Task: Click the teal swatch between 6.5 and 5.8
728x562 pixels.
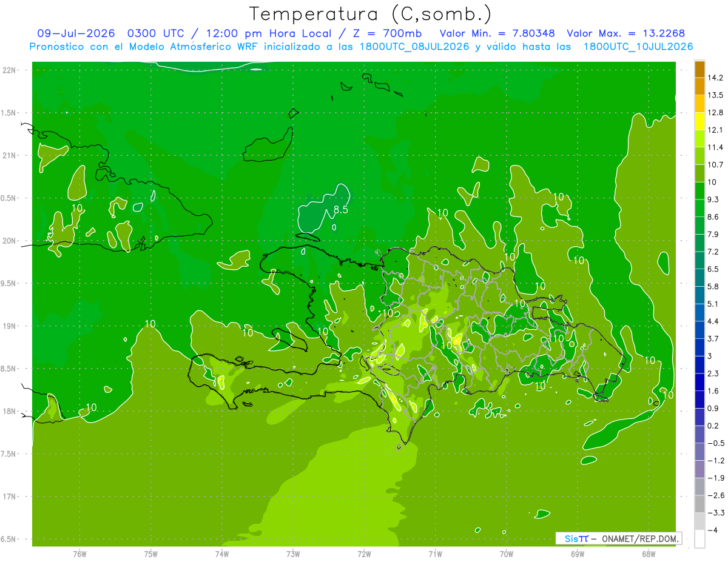Action: click(699, 278)
